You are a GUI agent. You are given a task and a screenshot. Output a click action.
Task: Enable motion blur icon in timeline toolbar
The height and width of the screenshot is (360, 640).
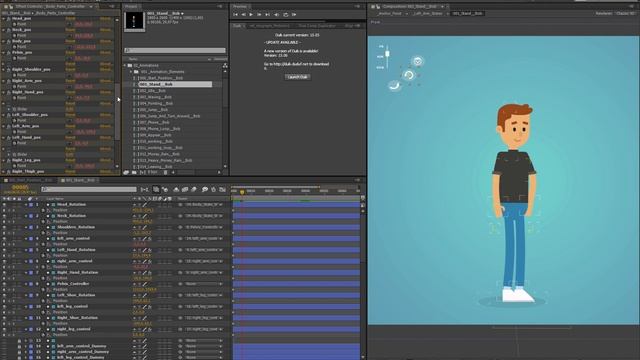point(194,189)
